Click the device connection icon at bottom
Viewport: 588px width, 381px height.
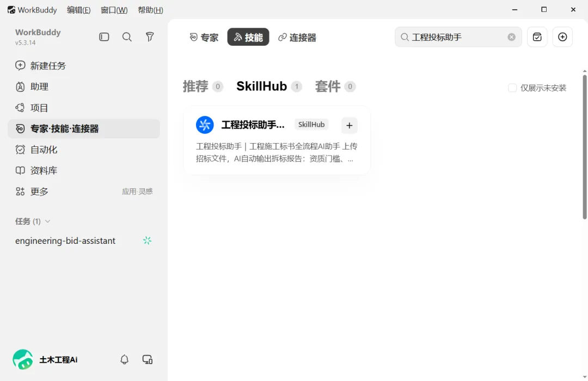148,360
